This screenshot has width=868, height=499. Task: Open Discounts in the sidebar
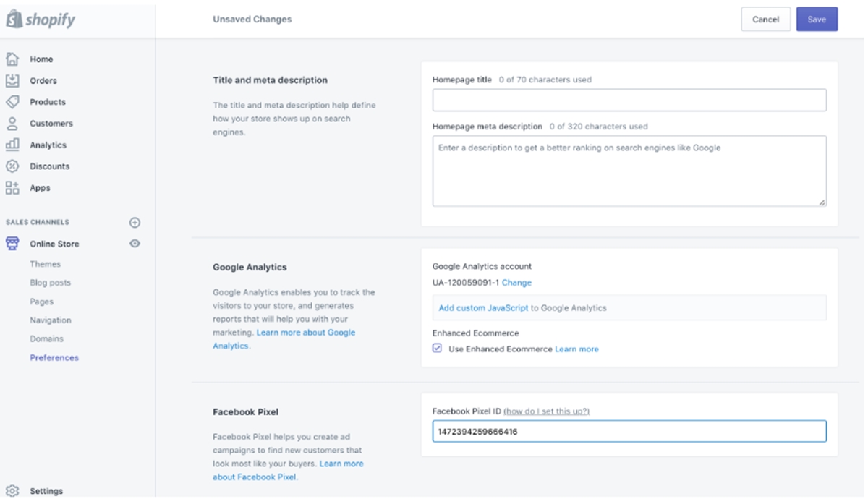click(x=50, y=166)
